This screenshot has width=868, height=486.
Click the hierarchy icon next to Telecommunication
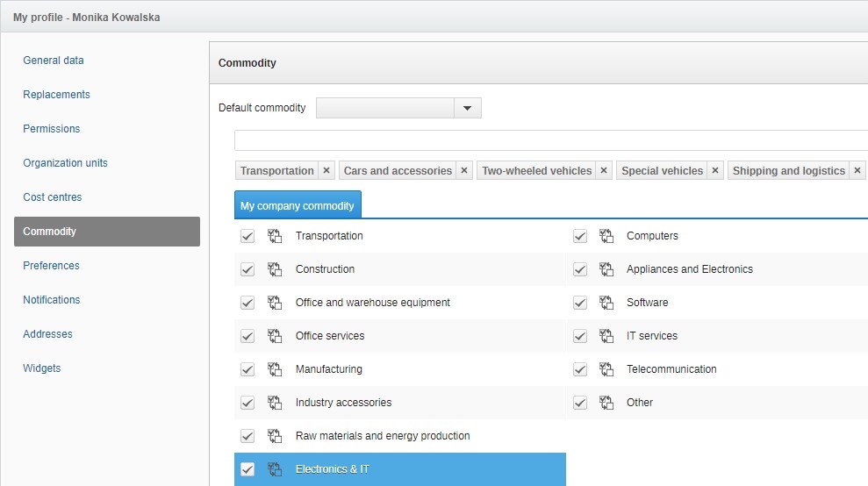pos(606,369)
